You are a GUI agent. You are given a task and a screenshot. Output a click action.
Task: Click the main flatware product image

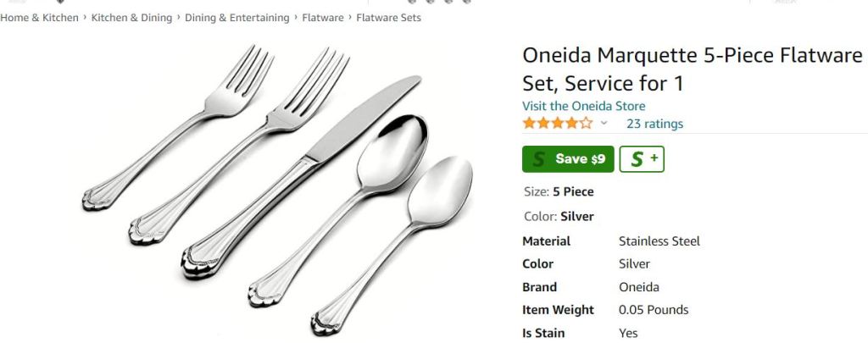click(278, 190)
